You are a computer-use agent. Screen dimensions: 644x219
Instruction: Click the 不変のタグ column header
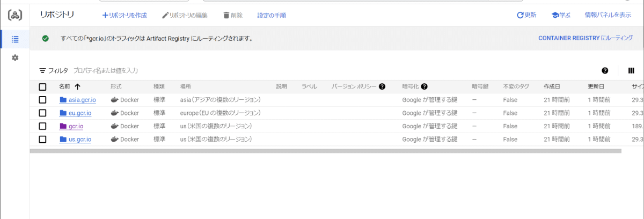coord(516,86)
